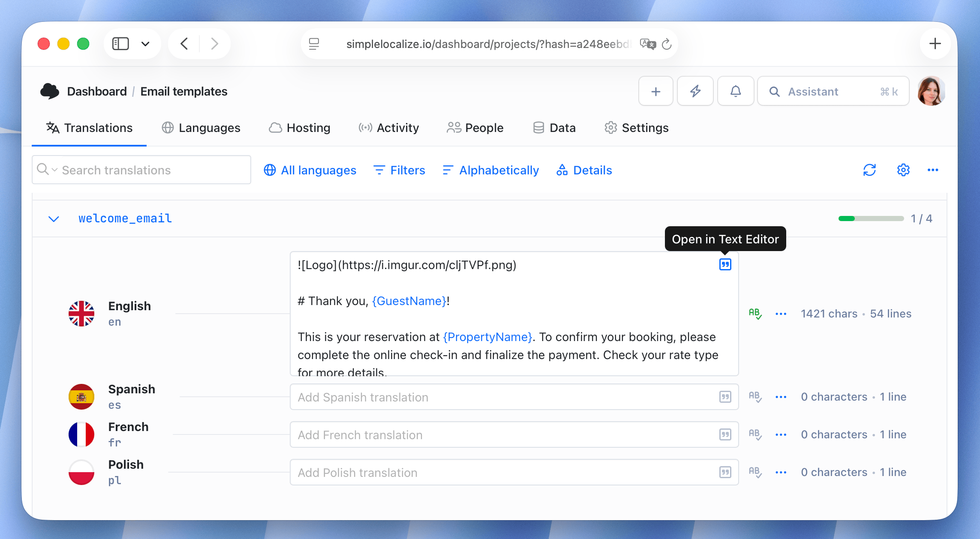
Task: Click the quick actions lightning icon
Action: [695, 91]
